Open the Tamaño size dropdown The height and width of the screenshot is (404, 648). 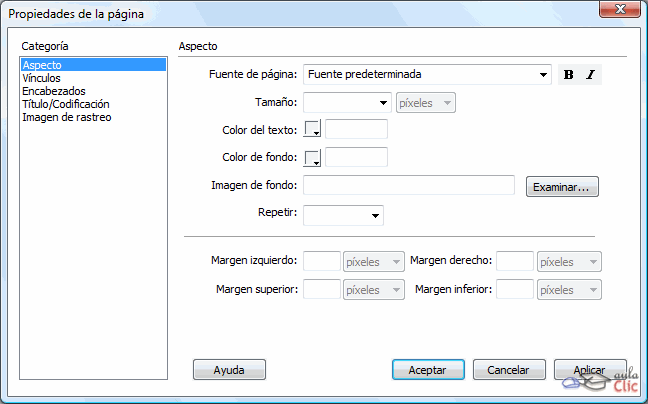383,102
